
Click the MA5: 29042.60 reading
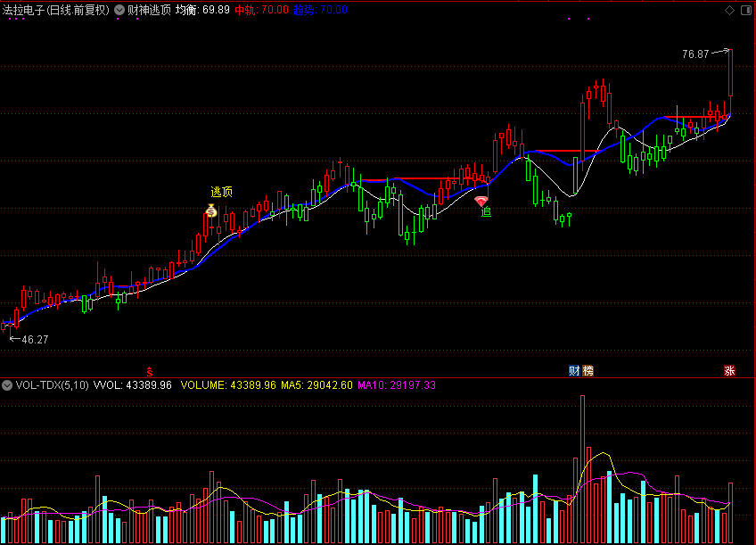316,384
